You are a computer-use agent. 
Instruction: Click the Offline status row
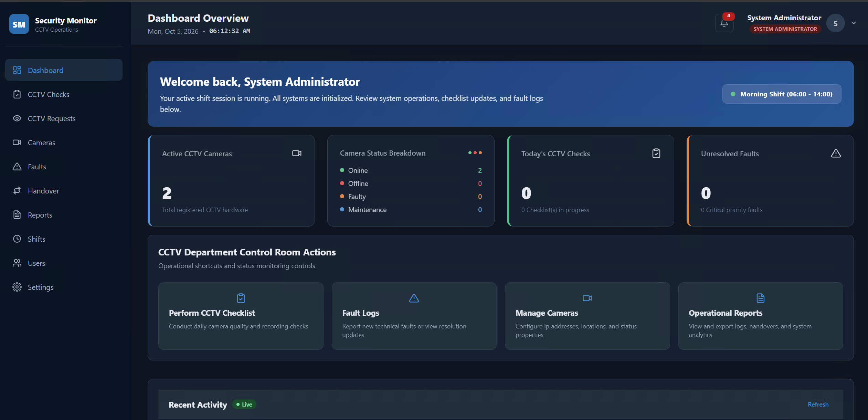411,183
